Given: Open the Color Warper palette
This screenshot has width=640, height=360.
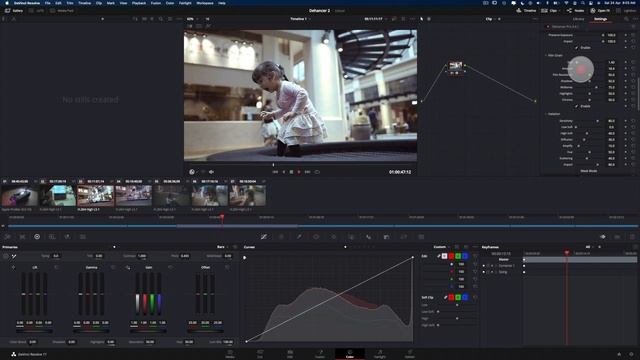Looking at the screenshot, I should tap(281, 237).
